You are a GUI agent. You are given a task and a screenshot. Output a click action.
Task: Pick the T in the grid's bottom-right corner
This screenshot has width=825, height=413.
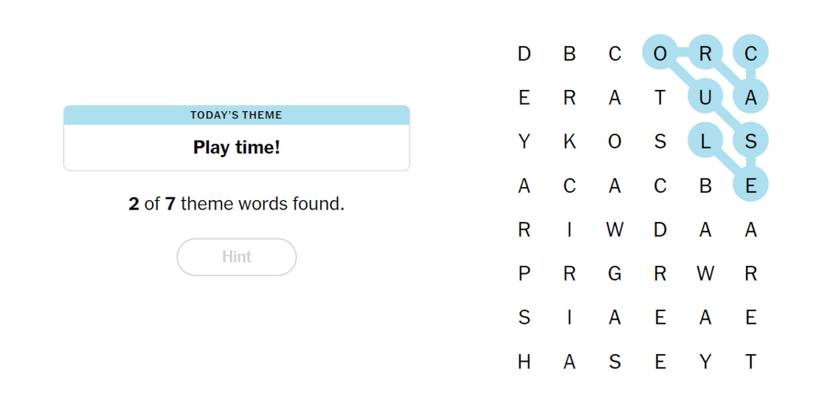click(x=750, y=362)
